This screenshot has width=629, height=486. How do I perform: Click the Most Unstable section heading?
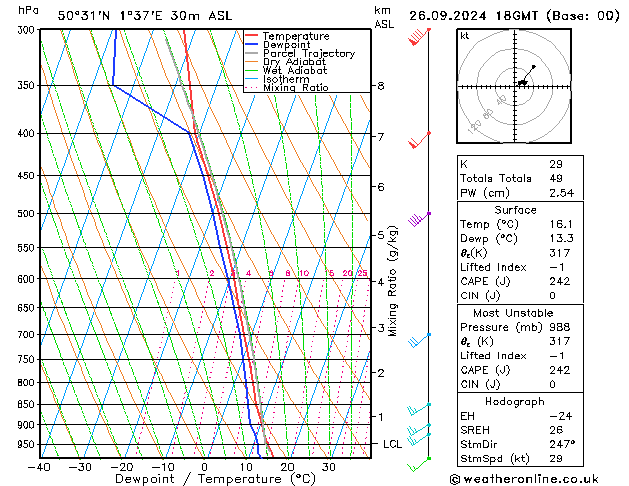(x=513, y=313)
